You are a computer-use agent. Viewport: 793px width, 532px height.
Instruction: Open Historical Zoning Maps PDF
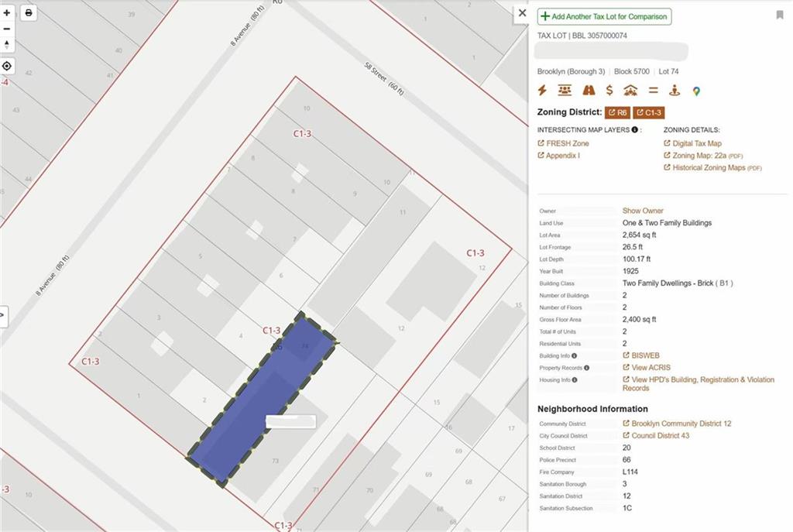(x=712, y=168)
